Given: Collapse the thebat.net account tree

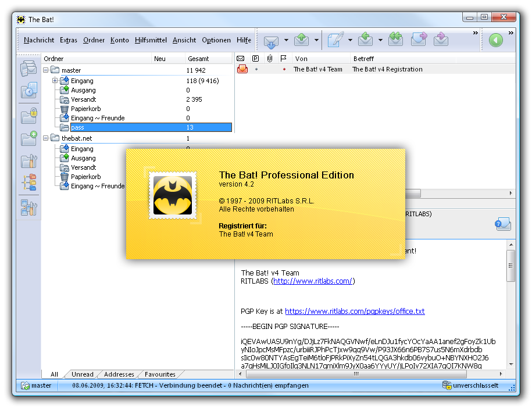Looking at the screenshot, I should pyautogui.click(x=46, y=138).
